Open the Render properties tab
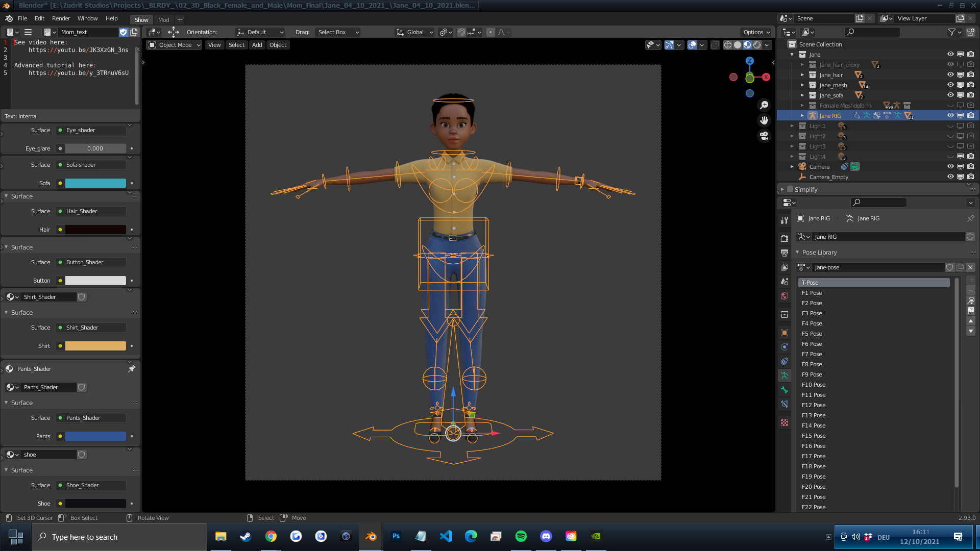This screenshot has height=551, width=980. [x=785, y=238]
